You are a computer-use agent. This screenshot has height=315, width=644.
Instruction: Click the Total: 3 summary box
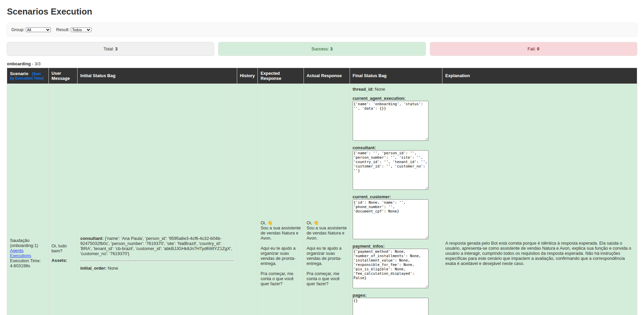coord(110,49)
